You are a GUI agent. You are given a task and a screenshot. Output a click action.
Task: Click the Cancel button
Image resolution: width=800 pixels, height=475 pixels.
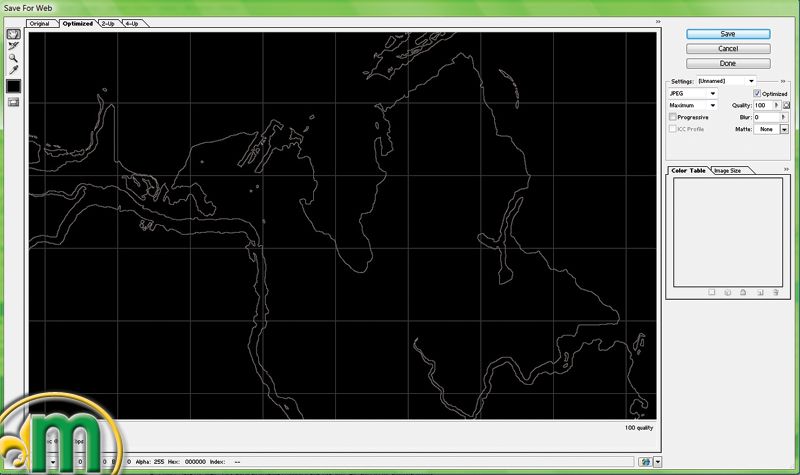click(x=728, y=48)
